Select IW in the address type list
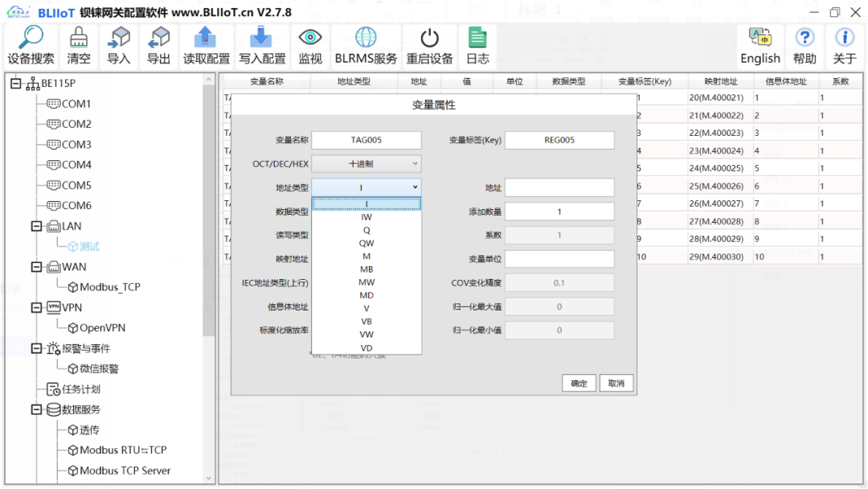The image size is (868, 489). (366, 218)
